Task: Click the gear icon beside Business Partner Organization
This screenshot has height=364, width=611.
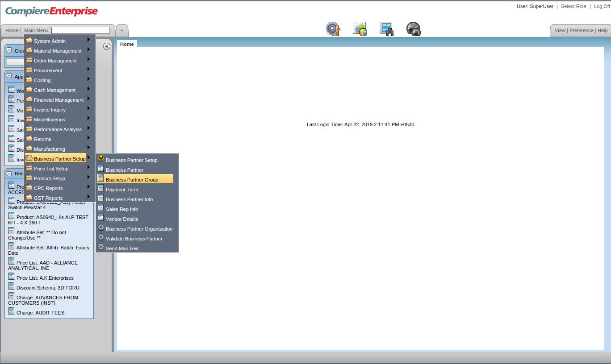Action: 101,227
